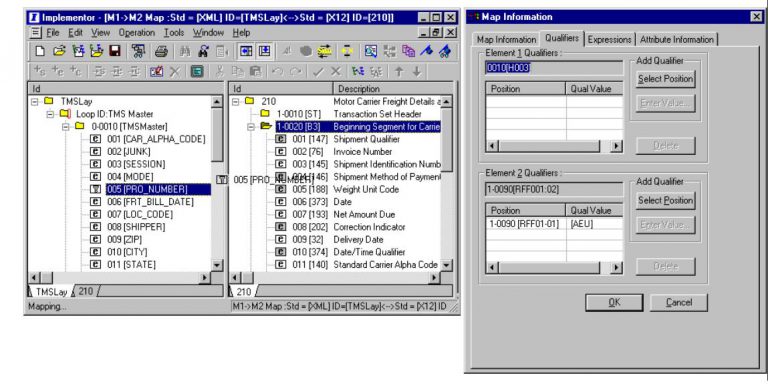Click the magnifier map view toolbar icon

371,51
